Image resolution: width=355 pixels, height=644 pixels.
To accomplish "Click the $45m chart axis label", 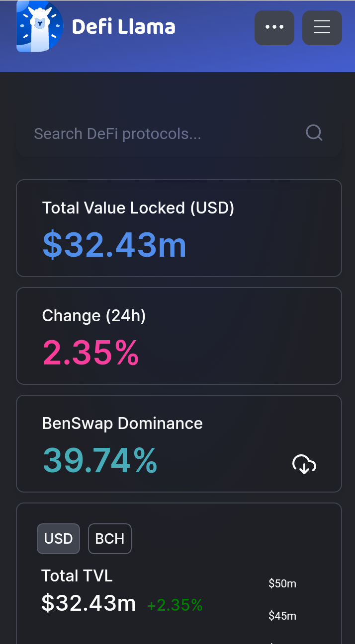I will click(x=282, y=616).
